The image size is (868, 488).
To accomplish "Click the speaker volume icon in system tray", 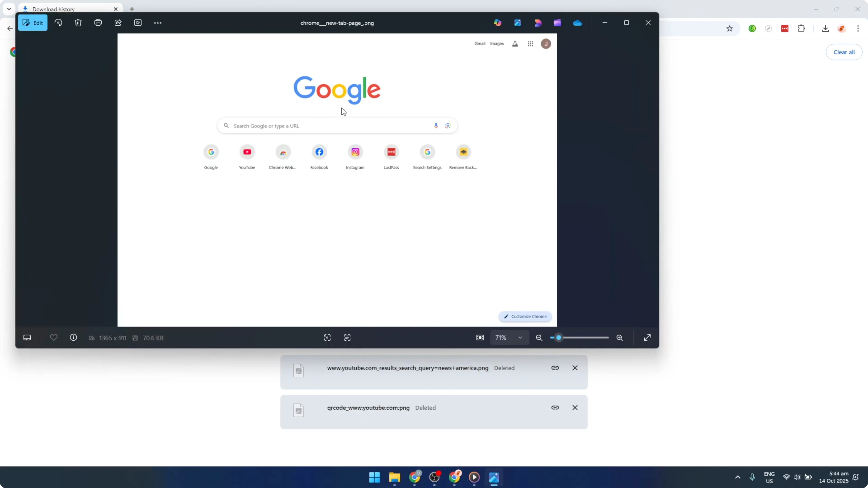I will click(797, 477).
